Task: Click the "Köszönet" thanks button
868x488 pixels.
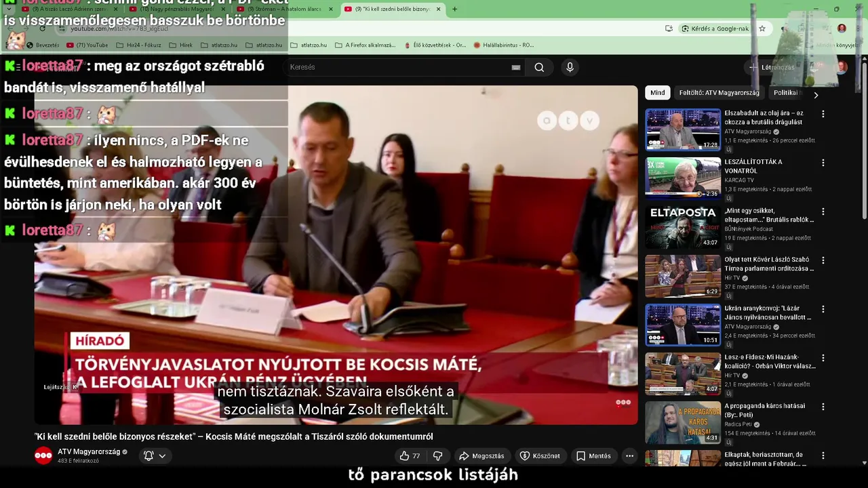Action: click(x=540, y=456)
